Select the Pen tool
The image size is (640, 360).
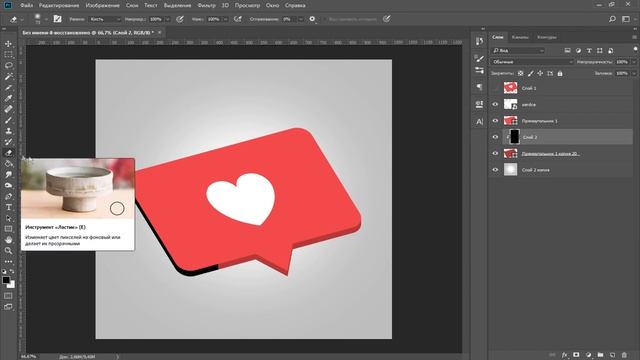click(8, 196)
